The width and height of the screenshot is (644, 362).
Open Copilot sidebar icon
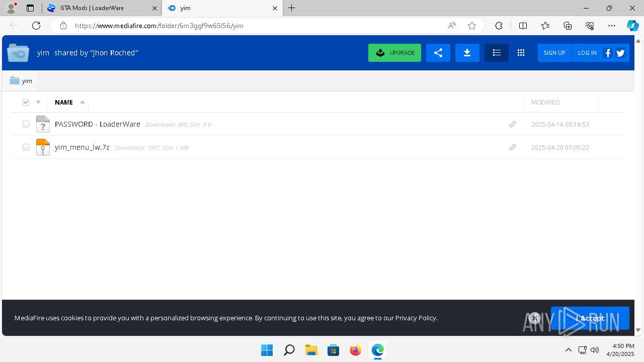tap(632, 26)
